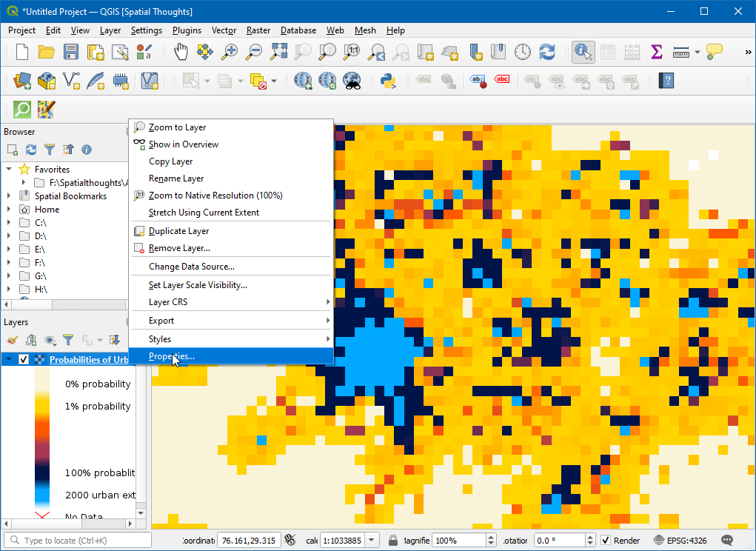
Task: Open the Raster menu
Action: point(258,30)
